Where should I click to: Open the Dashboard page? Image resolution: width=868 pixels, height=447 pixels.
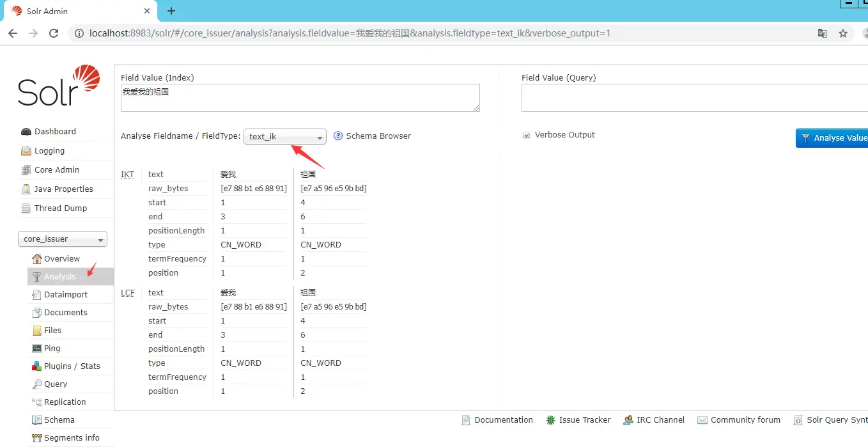click(55, 132)
